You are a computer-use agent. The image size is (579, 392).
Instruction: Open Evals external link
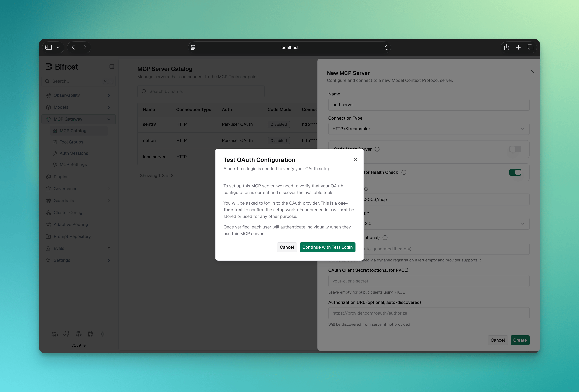pos(79,248)
